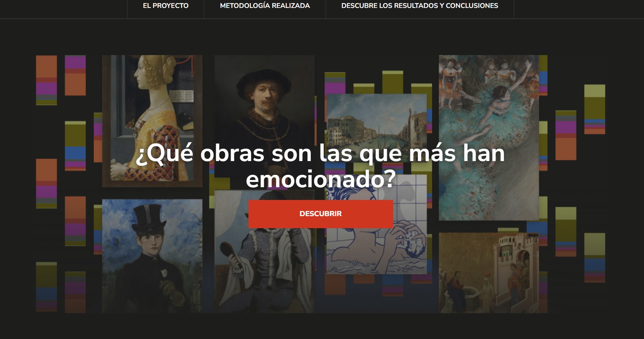
Task: Click the red DESCUBRIR button
Action: coord(320,214)
